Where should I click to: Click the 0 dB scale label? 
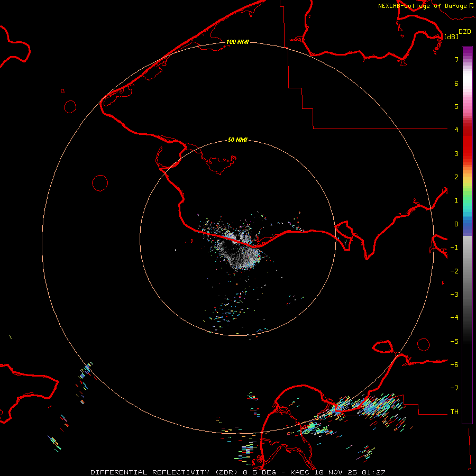(x=456, y=224)
